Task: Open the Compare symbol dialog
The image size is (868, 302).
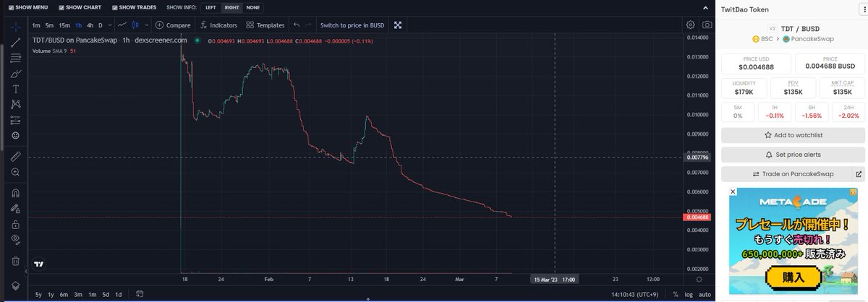Action: [173, 25]
